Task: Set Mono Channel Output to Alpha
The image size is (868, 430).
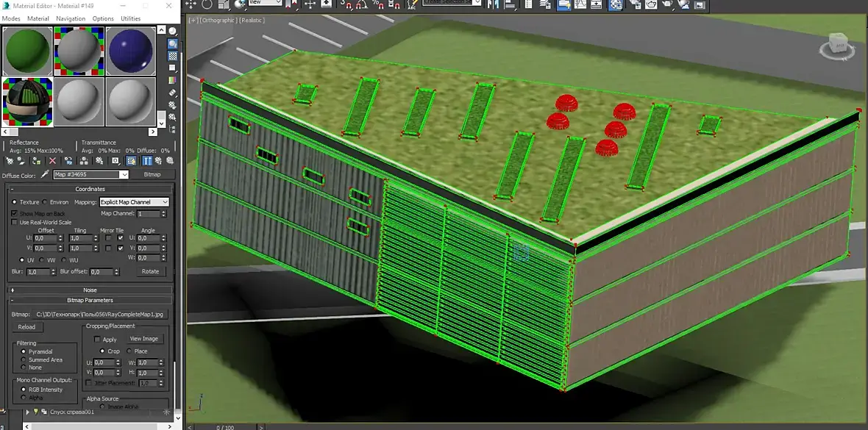Action: (24, 398)
